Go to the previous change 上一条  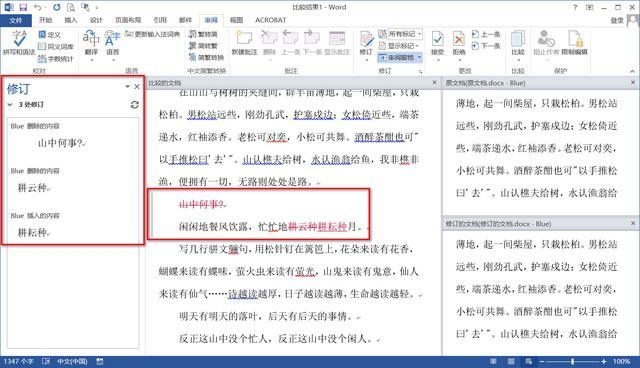click(486, 34)
